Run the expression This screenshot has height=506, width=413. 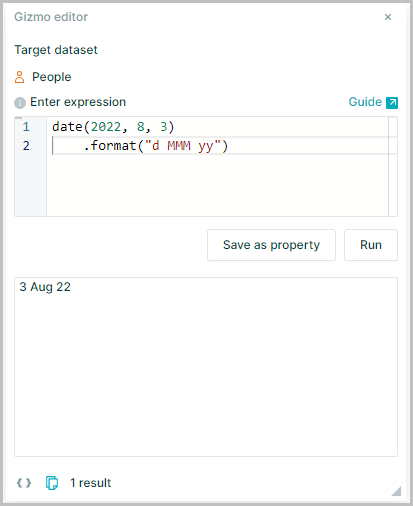(371, 245)
